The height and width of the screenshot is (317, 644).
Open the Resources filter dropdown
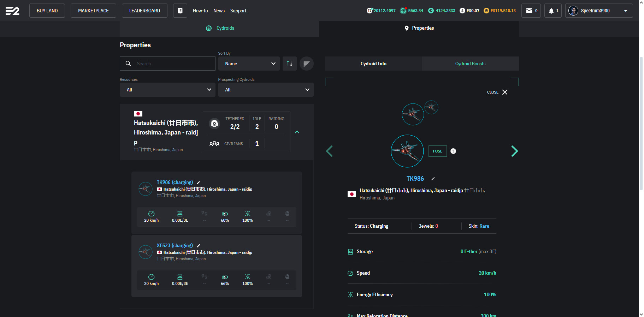(167, 90)
